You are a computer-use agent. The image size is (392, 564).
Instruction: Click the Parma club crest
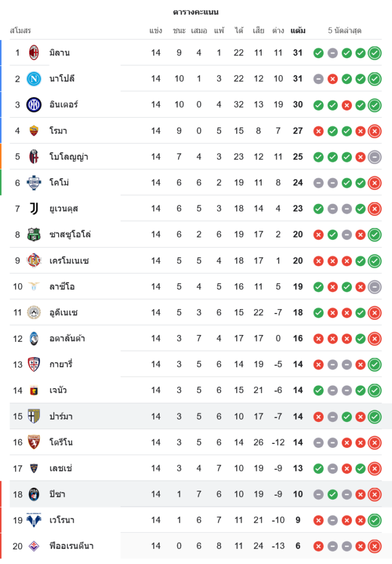34,416
